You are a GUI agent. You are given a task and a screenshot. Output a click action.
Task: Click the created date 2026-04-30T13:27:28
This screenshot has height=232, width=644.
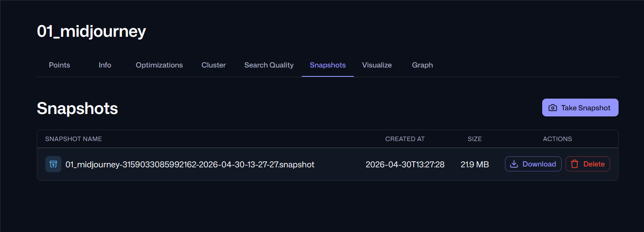click(405, 165)
